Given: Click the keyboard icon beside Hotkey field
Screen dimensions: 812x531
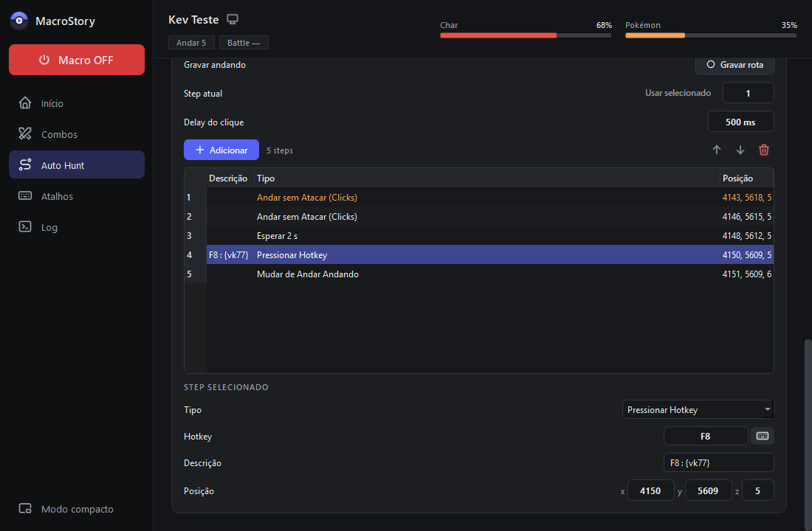Looking at the screenshot, I should 763,437.
